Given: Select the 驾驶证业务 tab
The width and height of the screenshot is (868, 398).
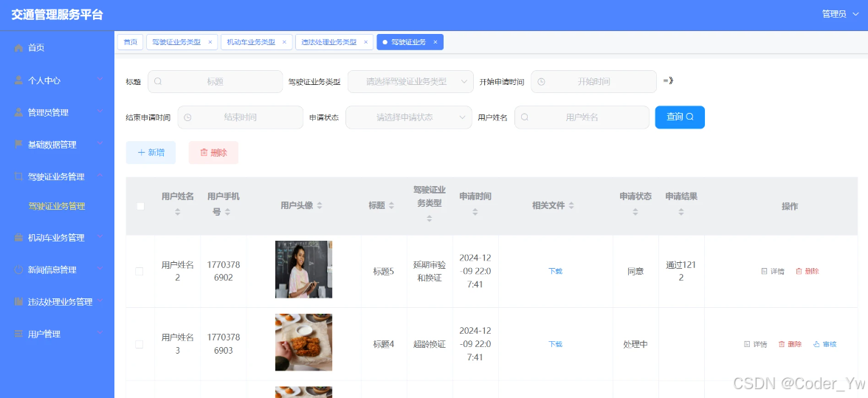Looking at the screenshot, I should (x=409, y=42).
